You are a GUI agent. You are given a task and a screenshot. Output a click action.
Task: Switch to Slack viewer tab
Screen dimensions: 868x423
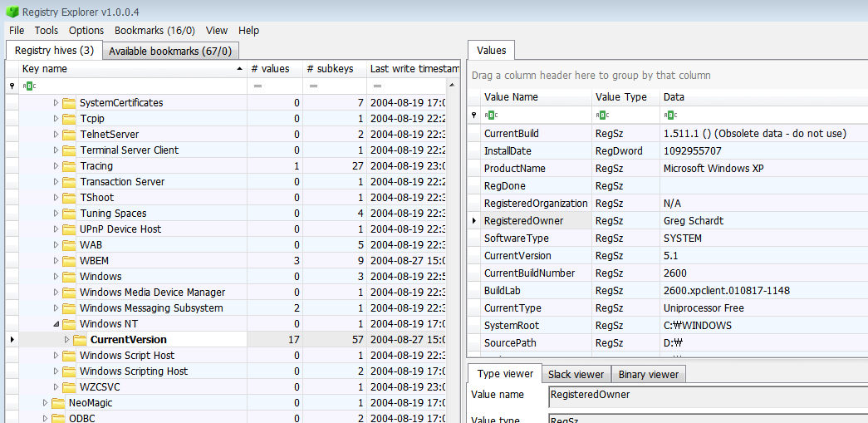click(x=576, y=375)
